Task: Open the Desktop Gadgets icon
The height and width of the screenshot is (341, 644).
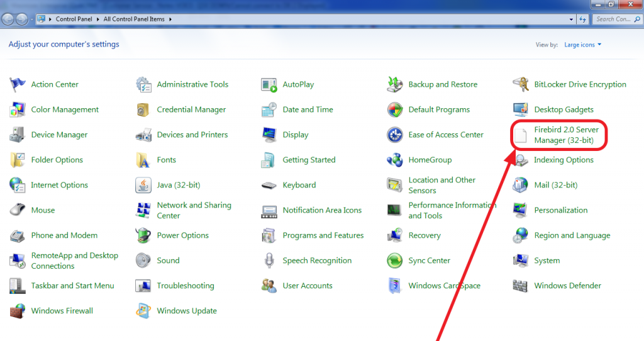Action: coord(521,109)
